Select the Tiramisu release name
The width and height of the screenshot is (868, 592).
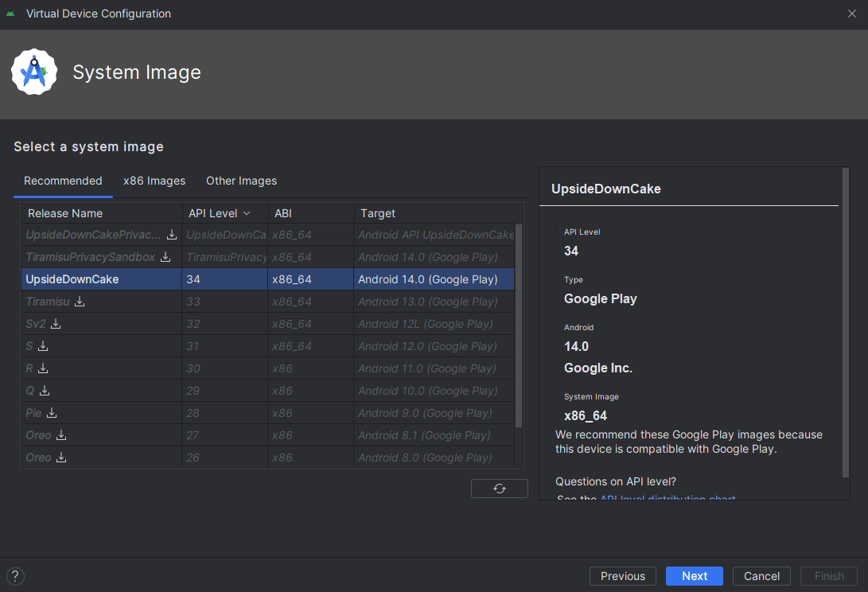click(48, 302)
